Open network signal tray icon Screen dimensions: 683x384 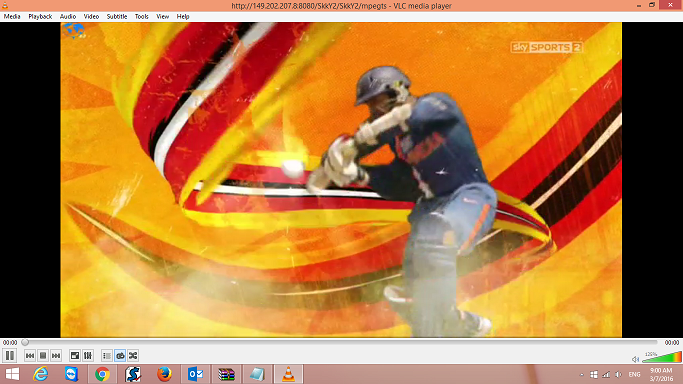point(606,374)
